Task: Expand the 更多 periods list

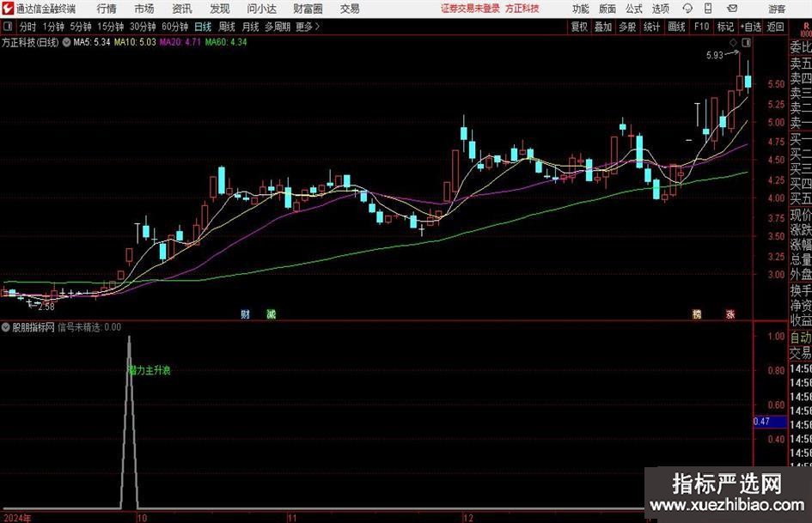Action: tap(308, 27)
